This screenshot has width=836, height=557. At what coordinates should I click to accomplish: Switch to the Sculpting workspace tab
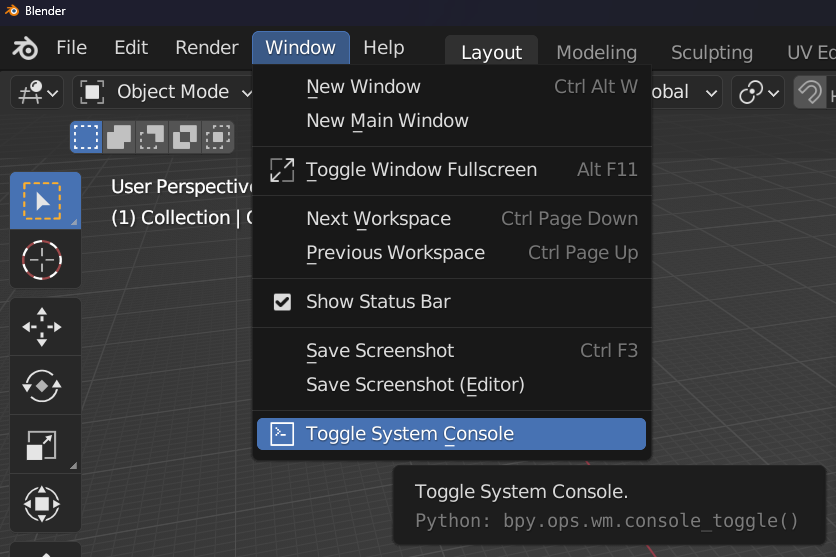[x=712, y=52]
